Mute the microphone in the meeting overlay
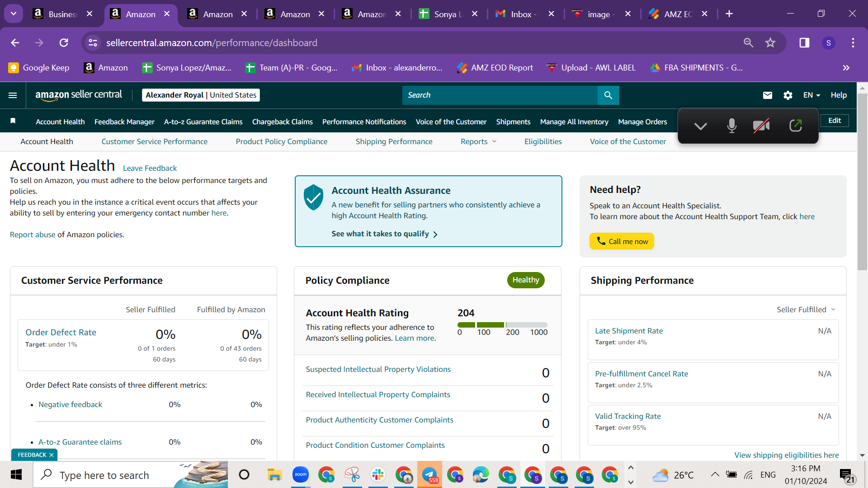Screen dimensions: 868x488 point(731,126)
